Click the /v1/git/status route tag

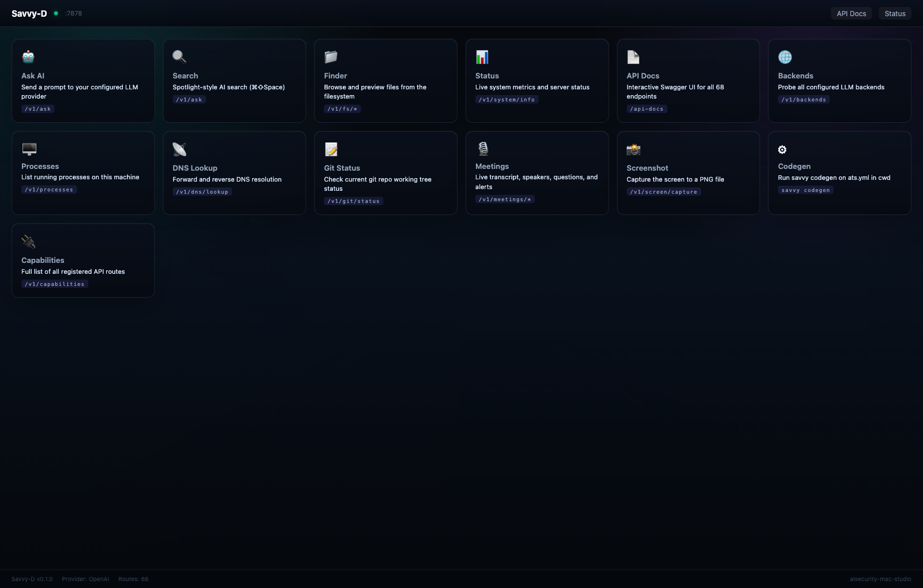(x=354, y=201)
